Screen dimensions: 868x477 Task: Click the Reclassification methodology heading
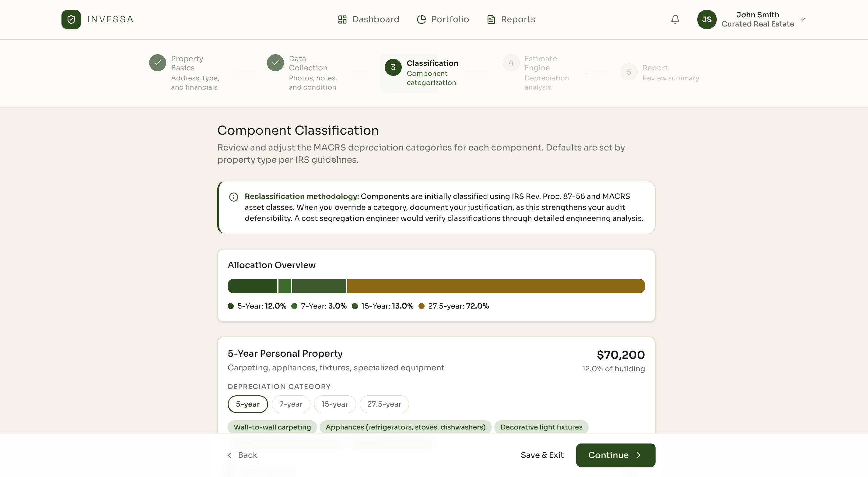click(x=302, y=196)
